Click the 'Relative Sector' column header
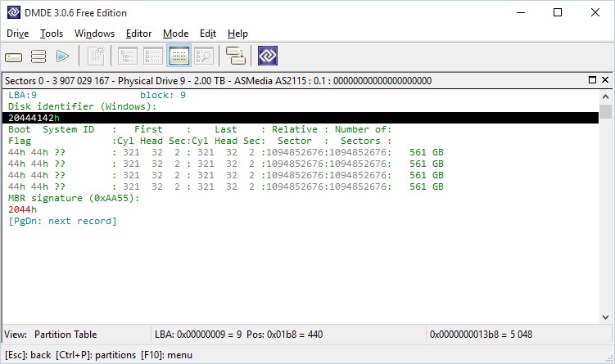 pos(295,135)
